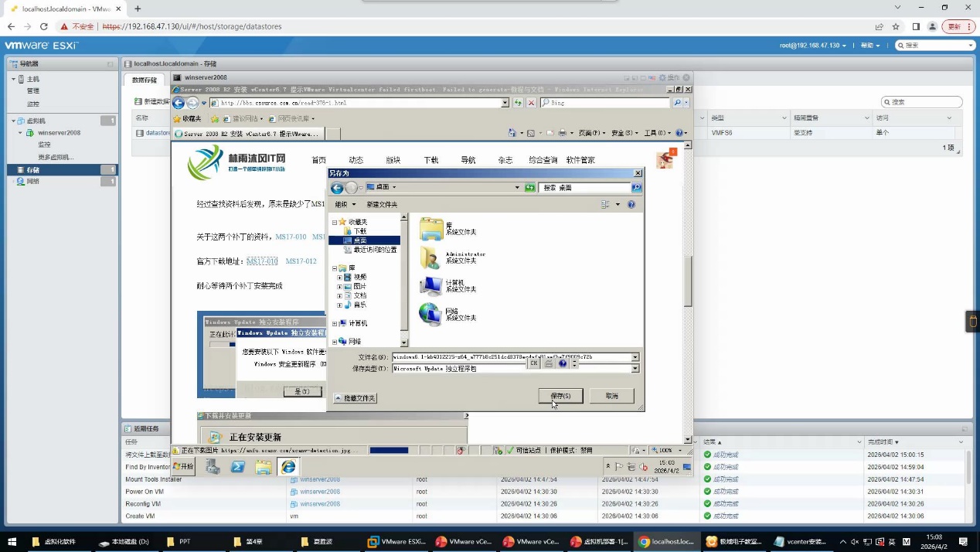The height and width of the screenshot is (552, 980).
Task: Open IE address bar dropdown arrow
Action: pos(505,103)
